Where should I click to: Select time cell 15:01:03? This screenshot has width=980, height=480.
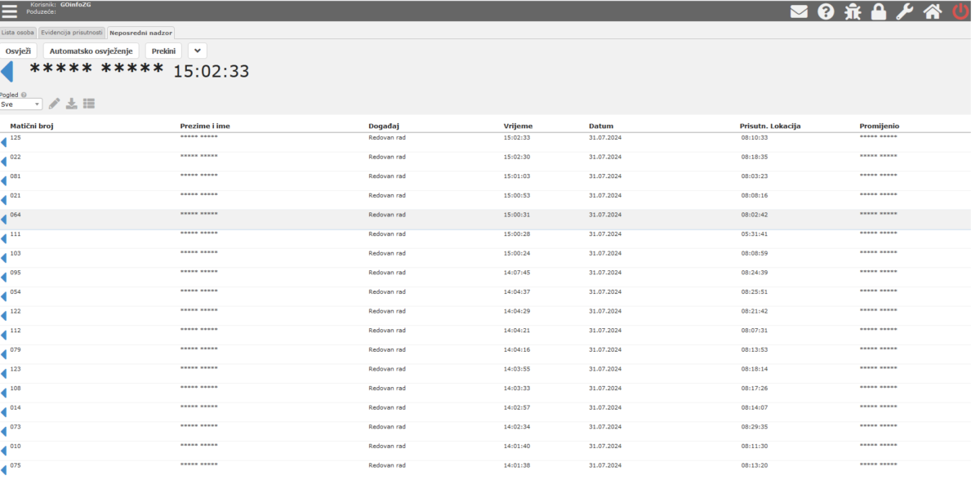click(517, 176)
